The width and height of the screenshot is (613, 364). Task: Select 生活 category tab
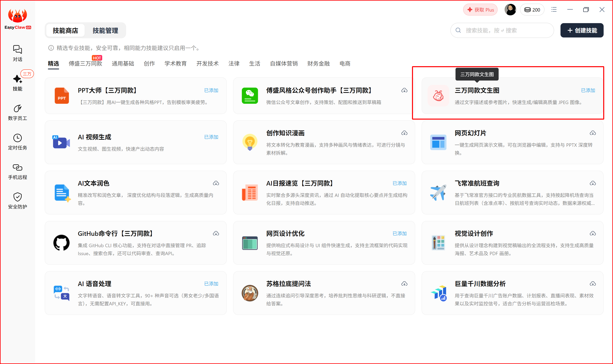pyautogui.click(x=255, y=64)
